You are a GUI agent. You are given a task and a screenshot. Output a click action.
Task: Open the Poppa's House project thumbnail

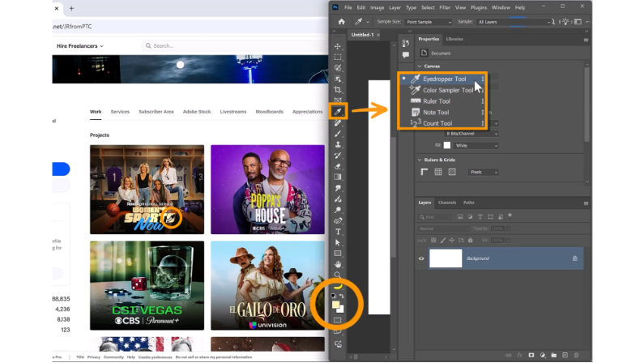pos(267,190)
